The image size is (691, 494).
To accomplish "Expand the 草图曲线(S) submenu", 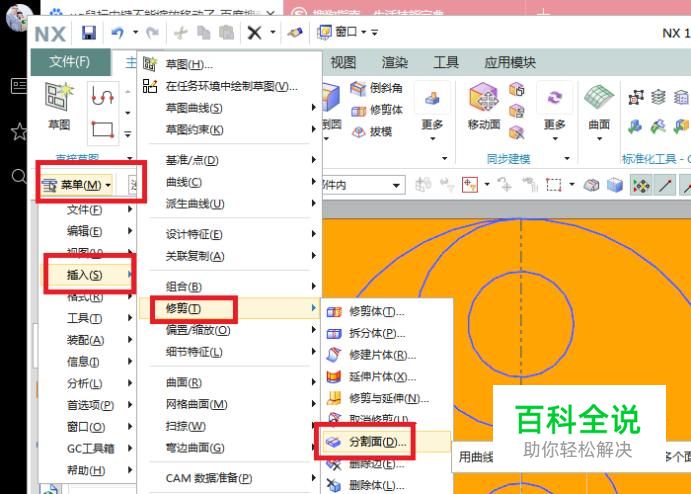I will 229,108.
